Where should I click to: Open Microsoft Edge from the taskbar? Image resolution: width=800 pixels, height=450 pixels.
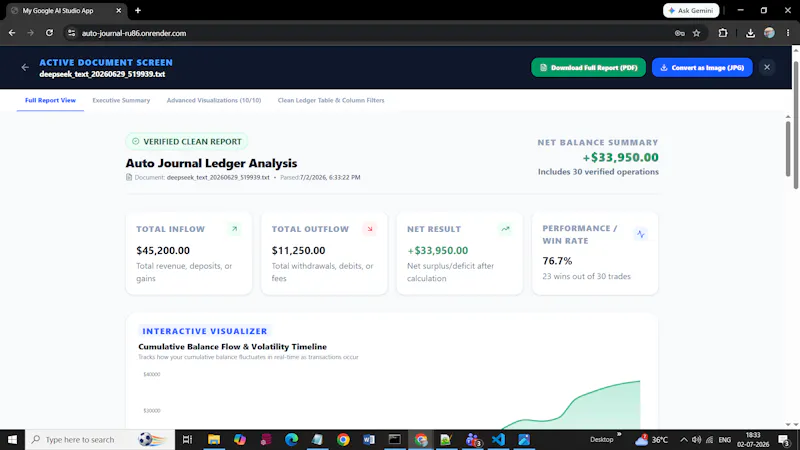coord(291,439)
